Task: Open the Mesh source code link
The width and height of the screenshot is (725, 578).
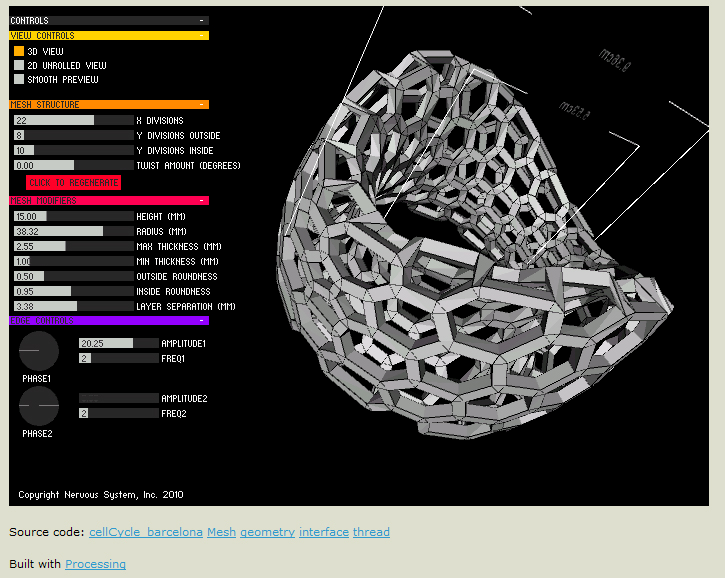Action: [x=221, y=532]
